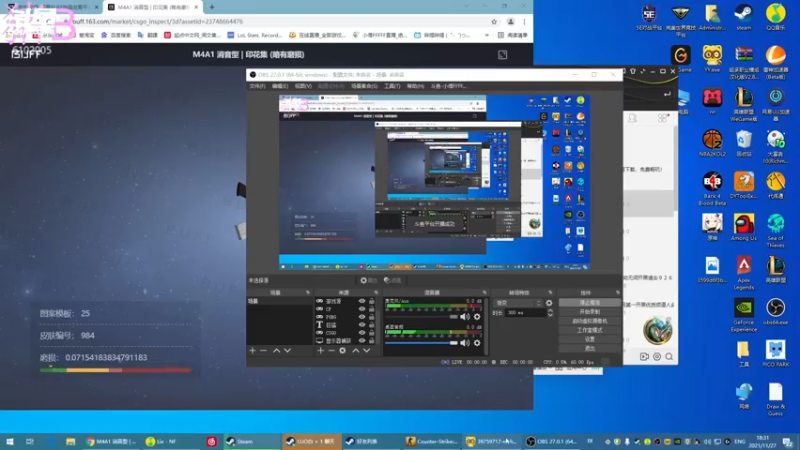The width and height of the screenshot is (800, 450).
Task: Launch the 5E platform desktop shortcut
Action: 648,16
